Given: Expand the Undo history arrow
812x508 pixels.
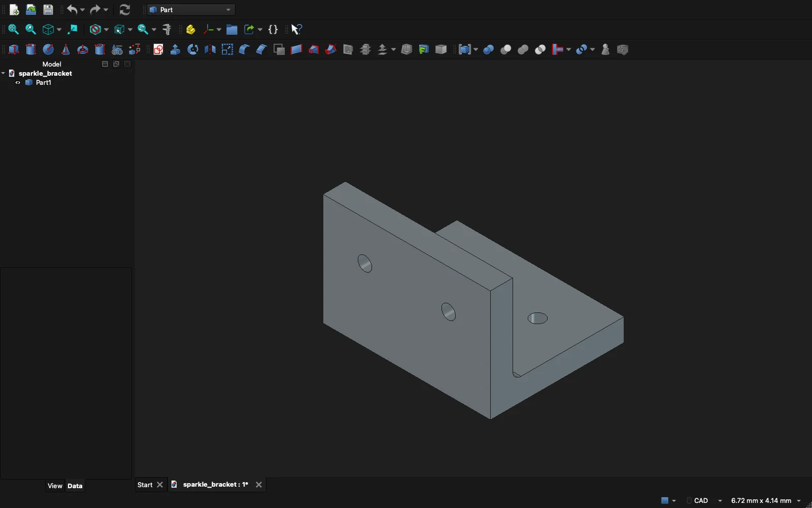Looking at the screenshot, I should tap(83, 10).
